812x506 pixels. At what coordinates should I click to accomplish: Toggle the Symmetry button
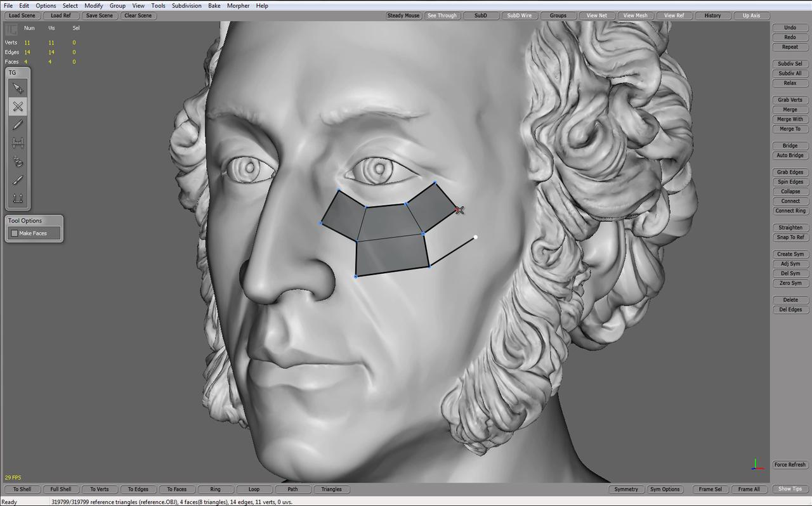click(626, 489)
